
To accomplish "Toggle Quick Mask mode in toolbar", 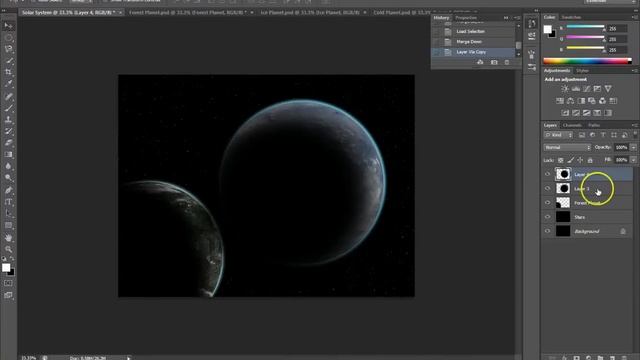I will (x=8, y=283).
